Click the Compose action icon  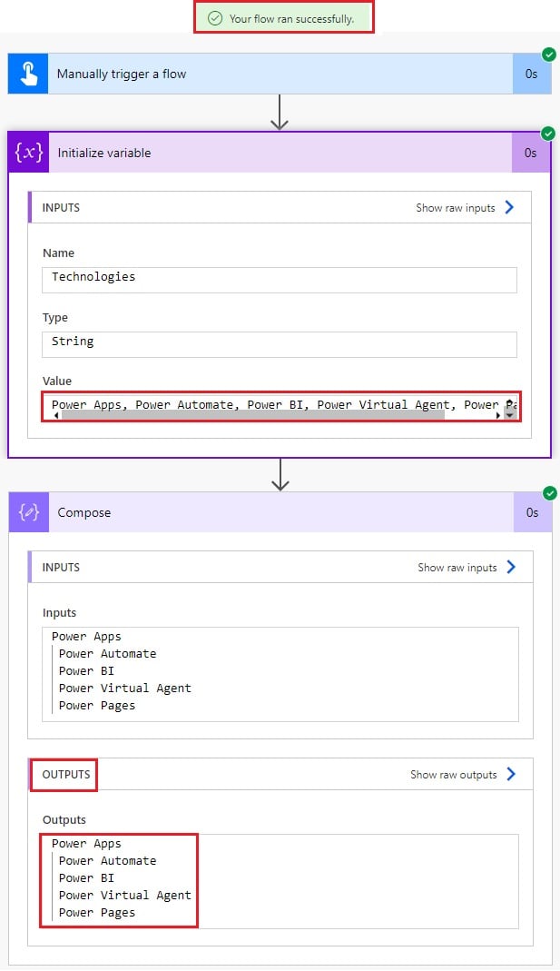tap(29, 512)
